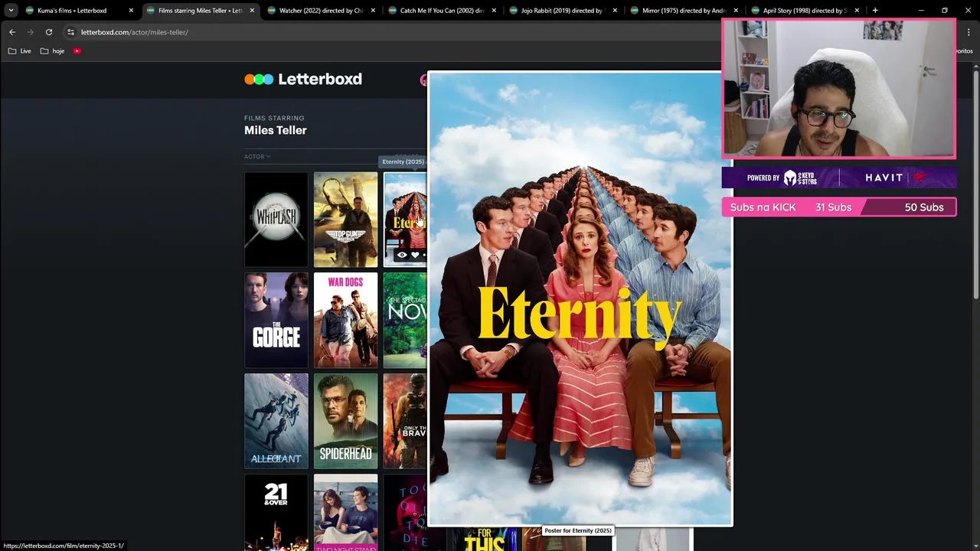Click Eternity (2025) tooltip label
Screen dimensions: 980x551
pyautogui.click(x=403, y=161)
